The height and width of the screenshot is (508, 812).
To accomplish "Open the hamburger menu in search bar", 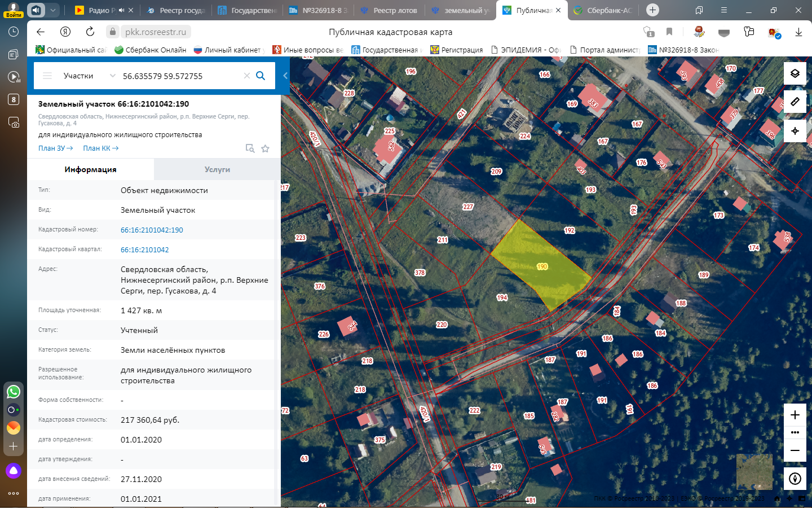I will (47, 76).
